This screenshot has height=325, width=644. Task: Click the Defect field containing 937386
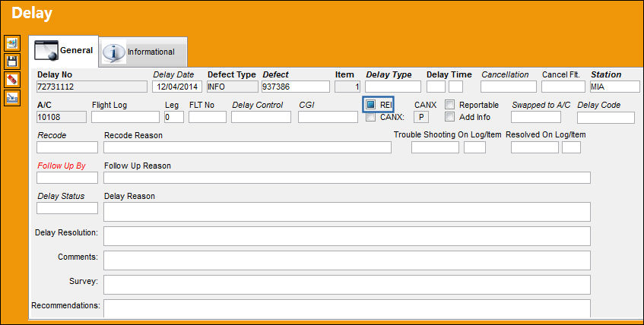tap(296, 87)
